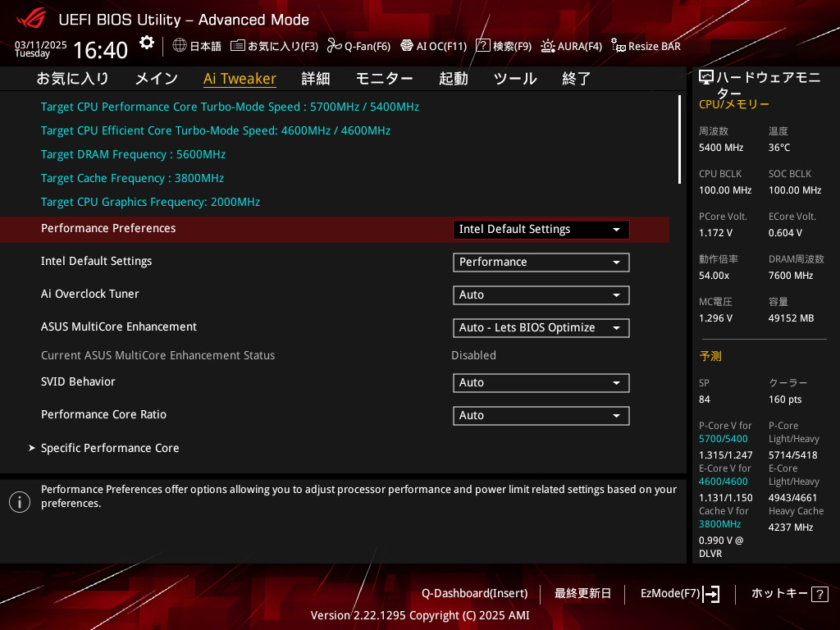Open the ASUS MultiCore Enhancement dropdown
This screenshot has height=630, width=840.
541,328
